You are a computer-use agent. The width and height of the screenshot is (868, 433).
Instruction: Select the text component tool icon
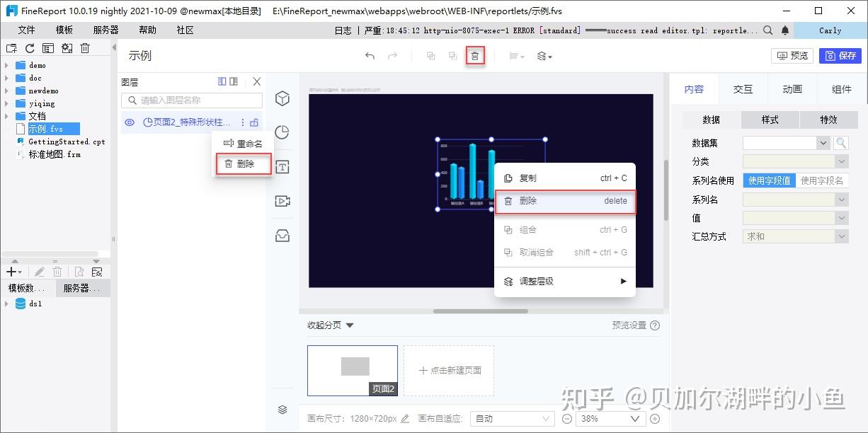(282, 167)
